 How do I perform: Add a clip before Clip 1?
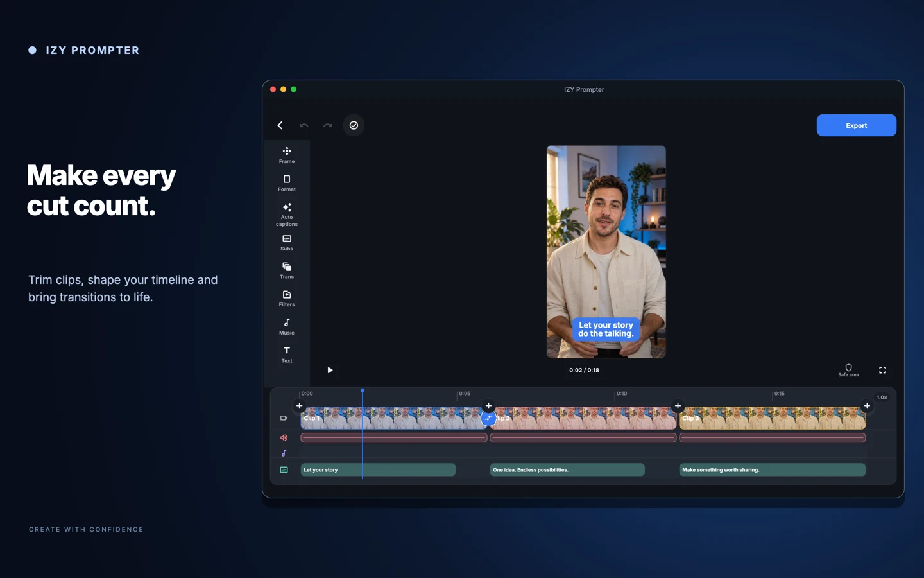[299, 406]
